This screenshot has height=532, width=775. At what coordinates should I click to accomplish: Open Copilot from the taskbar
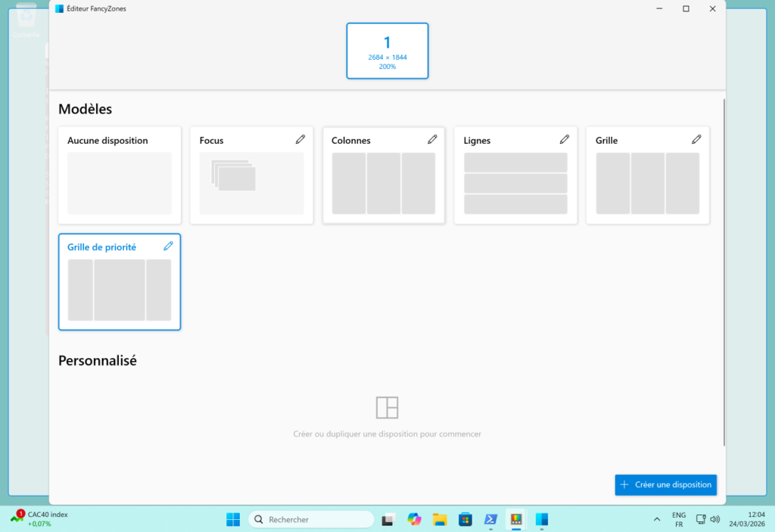pyautogui.click(x=414, y=519)
